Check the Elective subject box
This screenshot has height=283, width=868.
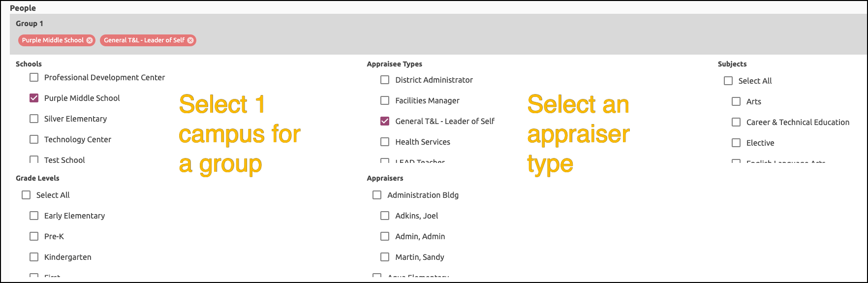point(736,143)
